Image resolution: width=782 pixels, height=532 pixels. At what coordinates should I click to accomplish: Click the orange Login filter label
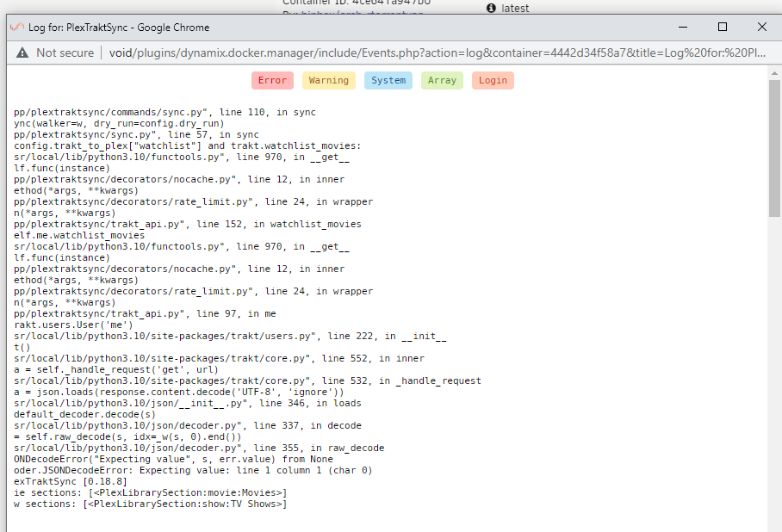pos(493,80)
